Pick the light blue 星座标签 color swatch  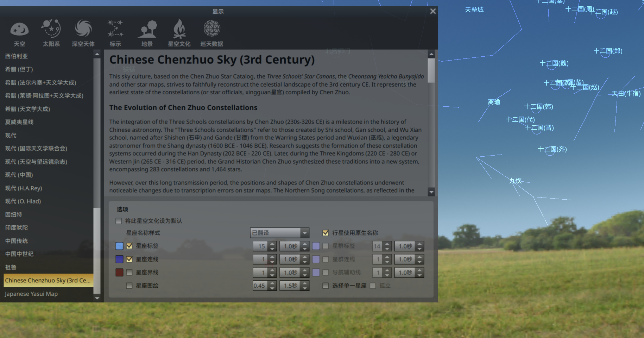[x=119, y=246]
